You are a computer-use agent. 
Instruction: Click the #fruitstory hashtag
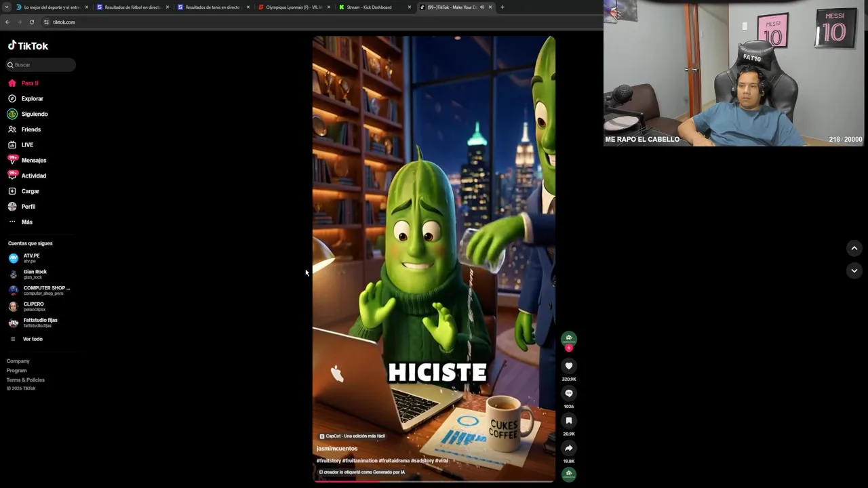328,461
